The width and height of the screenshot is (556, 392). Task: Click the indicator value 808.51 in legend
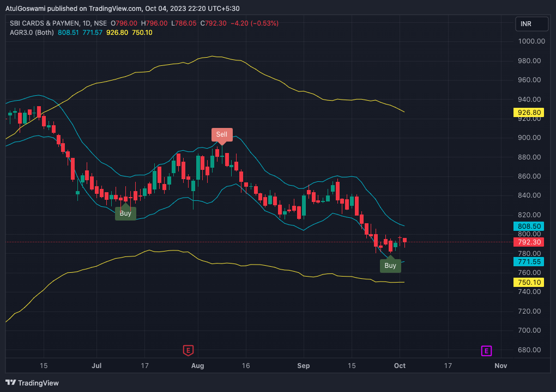coord(69,33)
